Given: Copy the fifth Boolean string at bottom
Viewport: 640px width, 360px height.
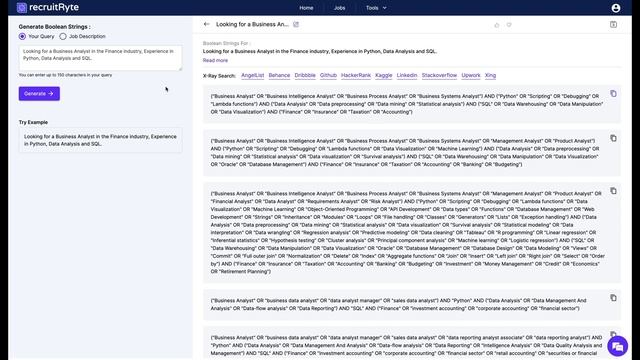Looking at the screenshot, I should [x=613, y=334].
